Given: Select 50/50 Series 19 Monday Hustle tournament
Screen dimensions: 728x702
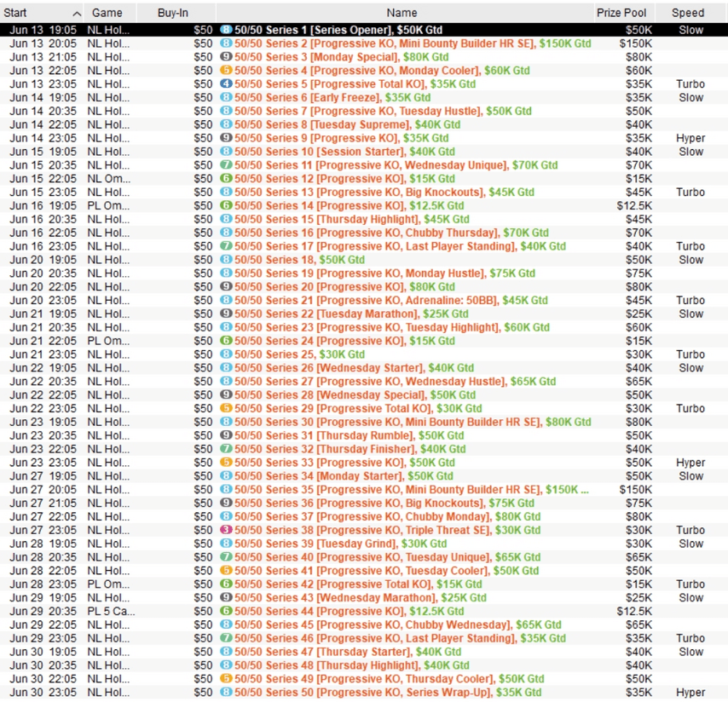Looking at the screenshot, I should tap(364, 273).
